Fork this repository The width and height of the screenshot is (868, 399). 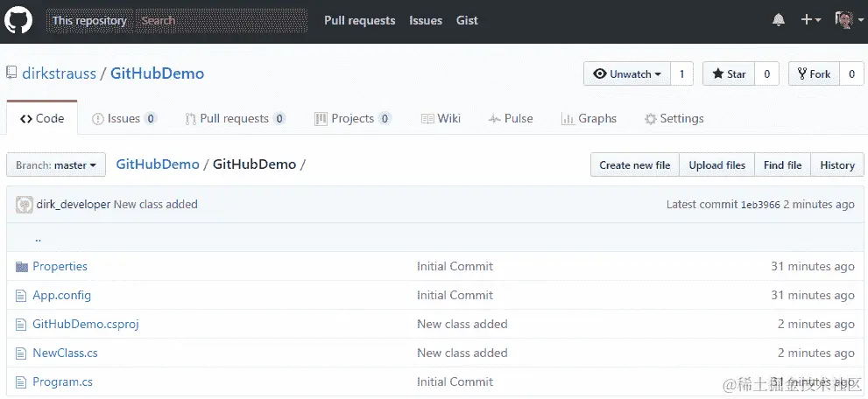(x=815, y=74)
